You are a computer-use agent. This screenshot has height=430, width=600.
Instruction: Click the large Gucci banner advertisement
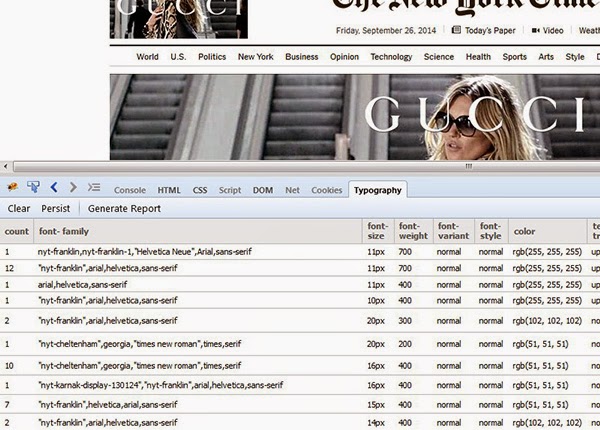click(x=355, y=117)
